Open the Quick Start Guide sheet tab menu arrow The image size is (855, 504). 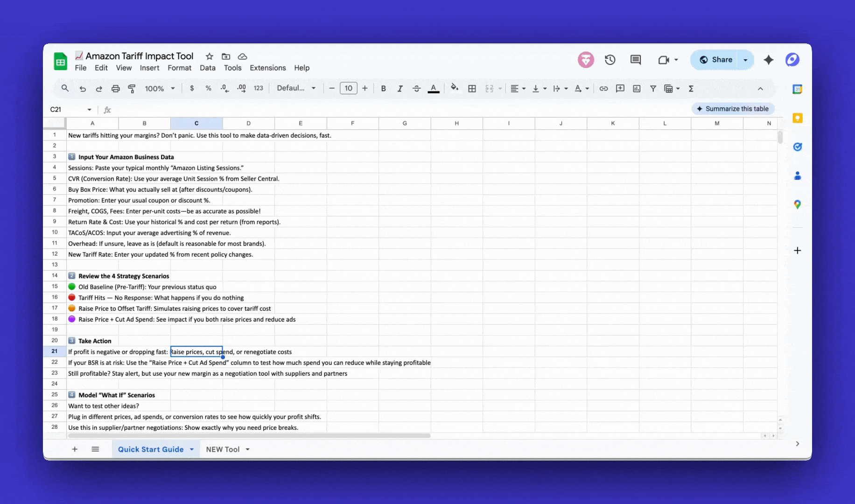192,449
